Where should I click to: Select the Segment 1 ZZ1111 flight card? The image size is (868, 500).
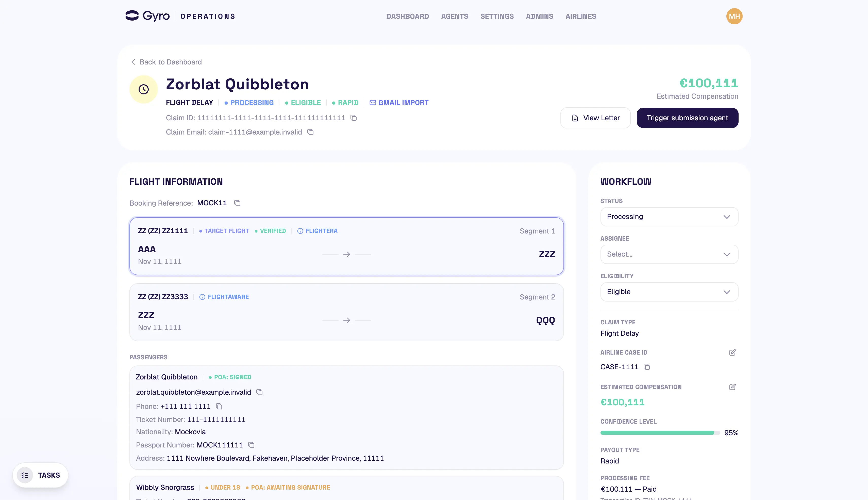pos(346,246)
